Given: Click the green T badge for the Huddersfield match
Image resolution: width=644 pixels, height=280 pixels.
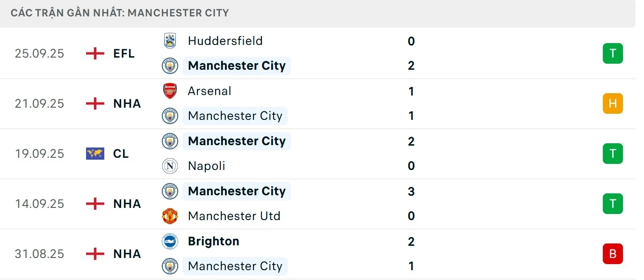Looking at the screenshot, I should [x=613, y=53].
